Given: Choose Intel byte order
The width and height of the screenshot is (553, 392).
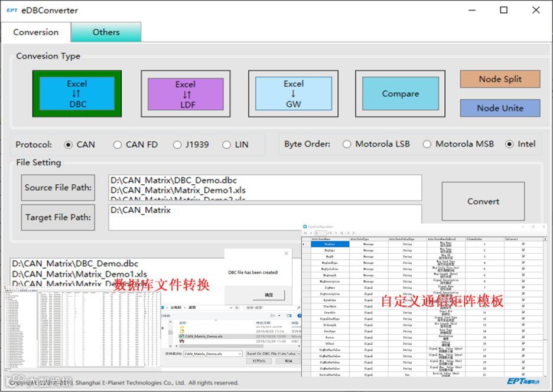Looking at the screenshot, I should click(x=509, y=144).
